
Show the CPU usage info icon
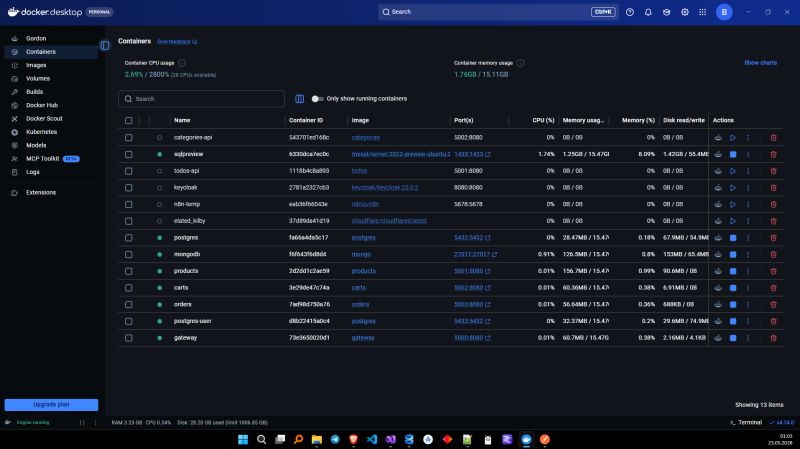[182, 63]
